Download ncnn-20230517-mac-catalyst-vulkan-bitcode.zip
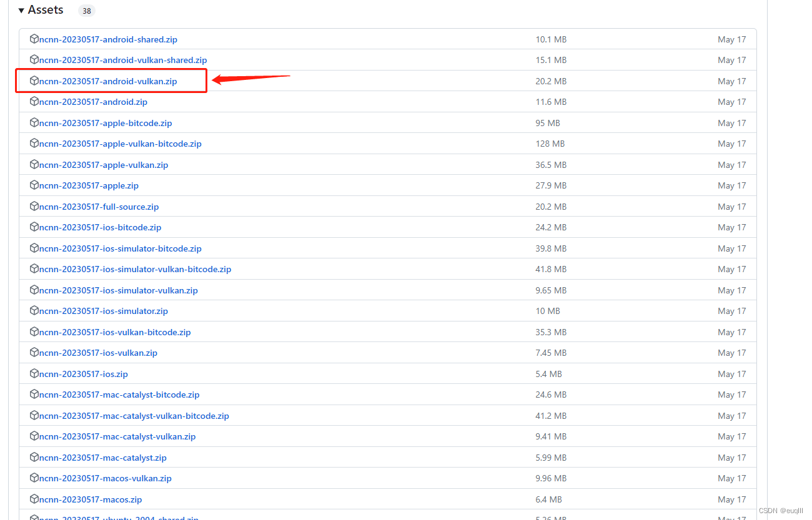This screenshot has height=520, width=812. point(134,416)
